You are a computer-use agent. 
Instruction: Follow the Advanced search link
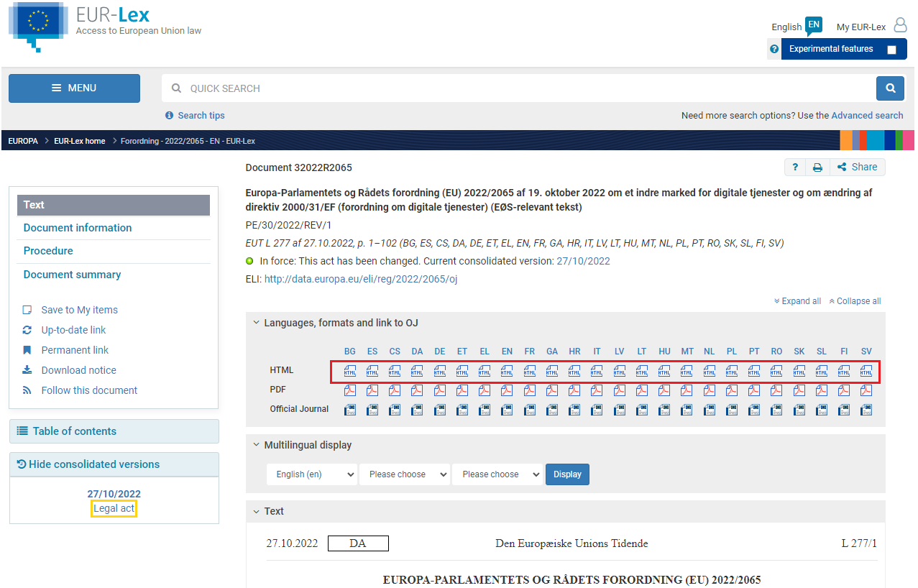tap(867, 115)
